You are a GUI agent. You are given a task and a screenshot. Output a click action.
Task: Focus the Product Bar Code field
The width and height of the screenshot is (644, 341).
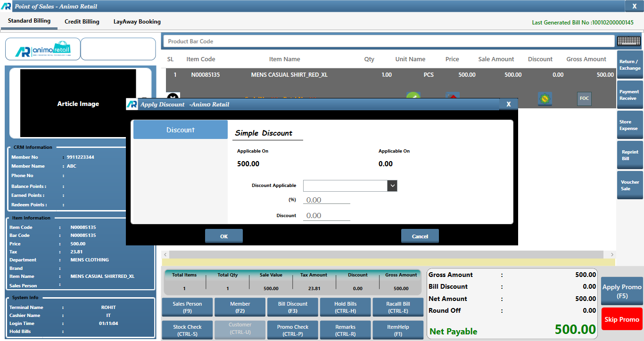pyautogui.click(x=389, y=41)
